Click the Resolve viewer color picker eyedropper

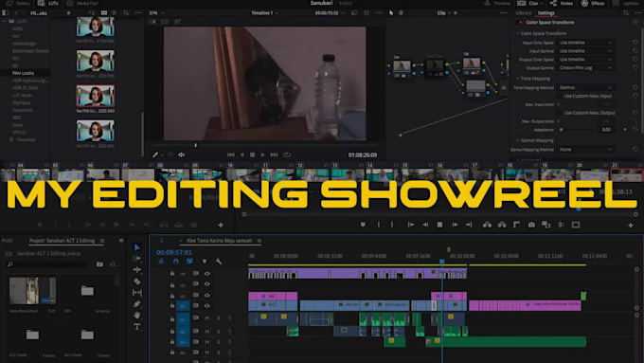pyautogui.click(x=155, y=155)
